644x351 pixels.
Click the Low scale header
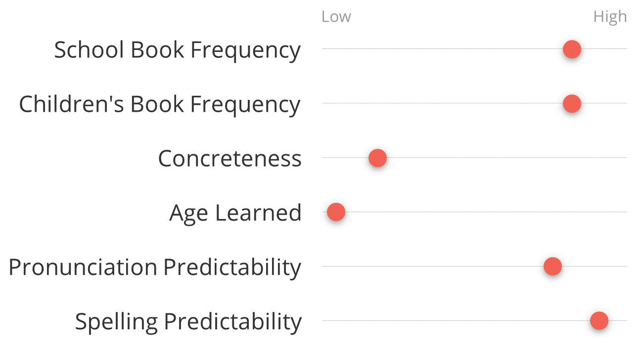pos(336,17)
